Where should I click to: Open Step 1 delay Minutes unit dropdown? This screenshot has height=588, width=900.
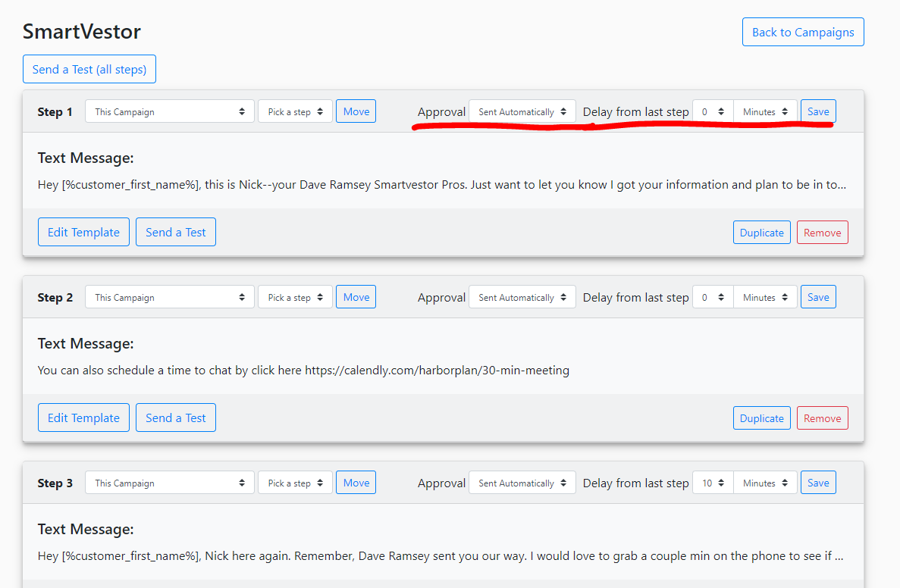pyautogui.click(x=765, y=112)
